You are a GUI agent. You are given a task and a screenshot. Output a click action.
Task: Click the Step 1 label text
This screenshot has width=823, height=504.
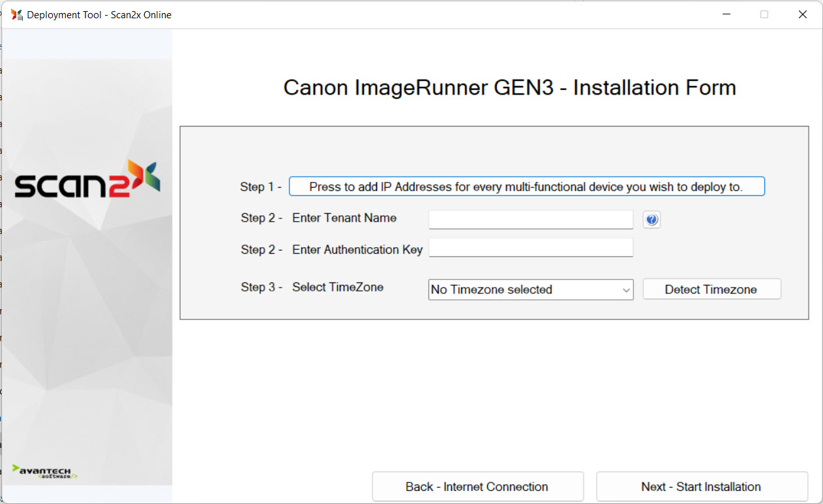click(x=261, y=187)
